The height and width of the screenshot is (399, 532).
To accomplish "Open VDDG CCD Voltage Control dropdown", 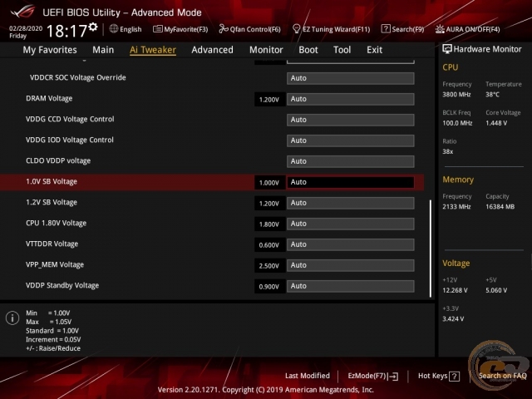I will point(351,120).
